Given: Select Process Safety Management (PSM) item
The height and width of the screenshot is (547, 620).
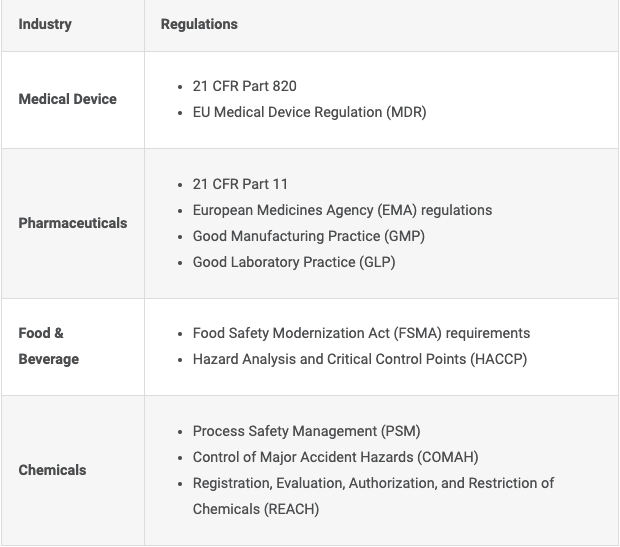Looking at the screenshot, I should 306,431.
